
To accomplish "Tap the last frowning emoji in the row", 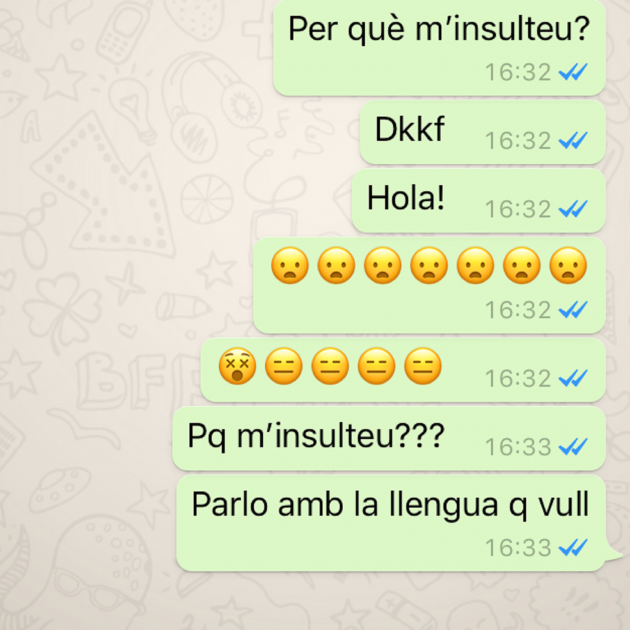I will [568, 266].
